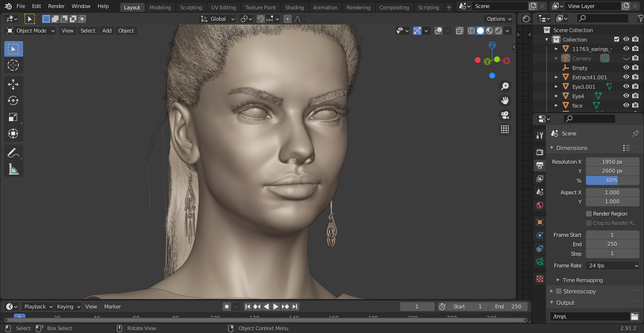Activate the Rotate tool

click(13, 100)
